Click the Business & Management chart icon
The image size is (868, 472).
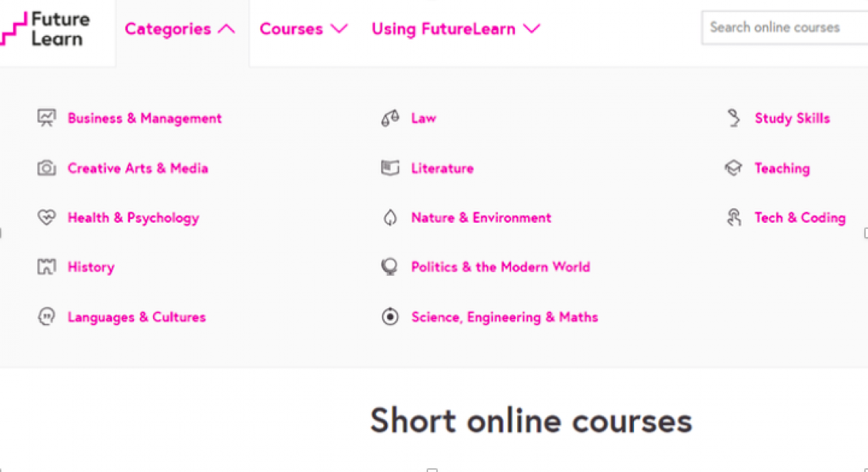point(46,118)
